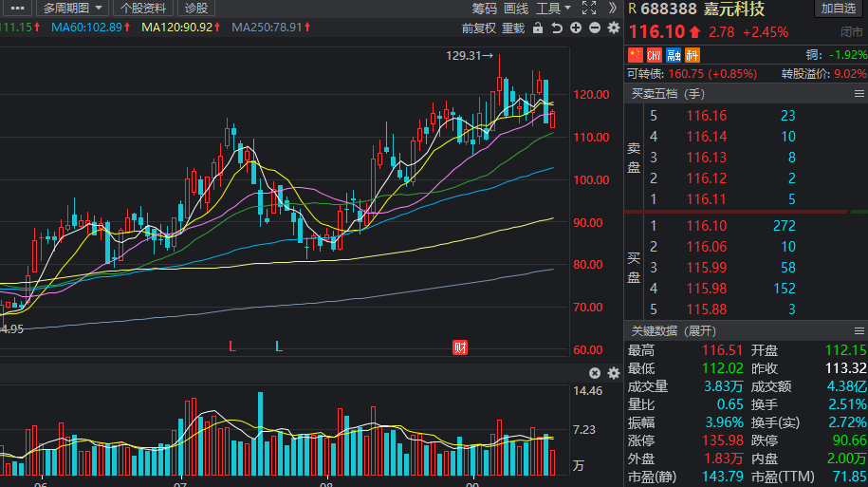Open the 关键数据 panel menu icon
This screenshot has height=487, width=868.
[x=859, y=331]
